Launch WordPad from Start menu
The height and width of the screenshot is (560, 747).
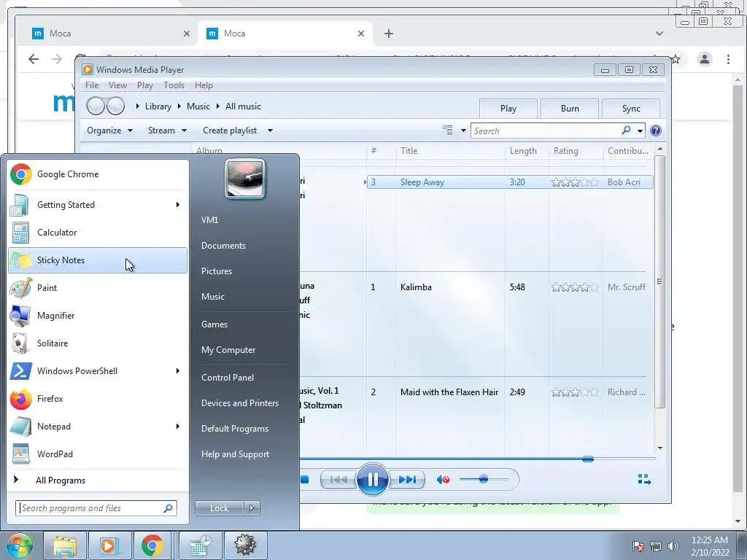point(98,454)
